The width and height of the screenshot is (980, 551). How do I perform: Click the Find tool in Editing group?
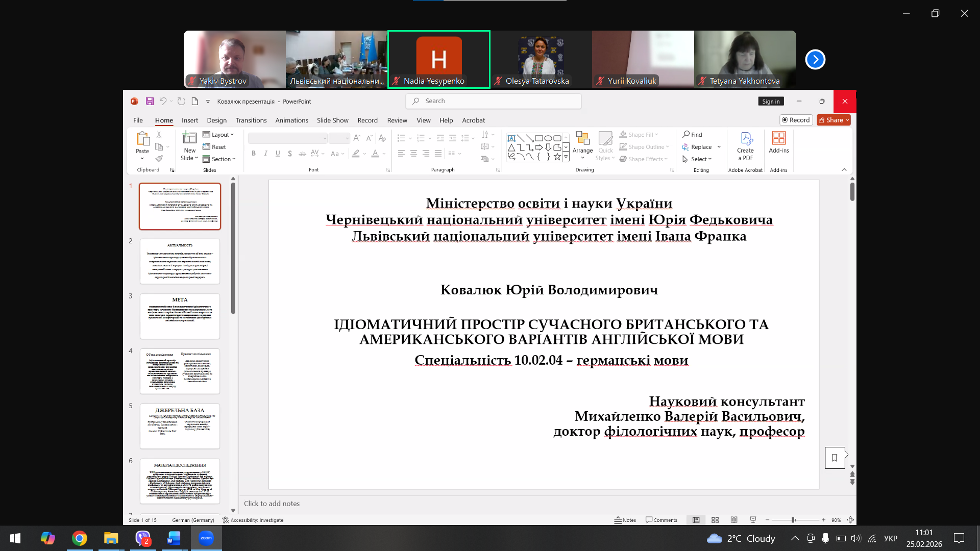[x=692, y=135]
